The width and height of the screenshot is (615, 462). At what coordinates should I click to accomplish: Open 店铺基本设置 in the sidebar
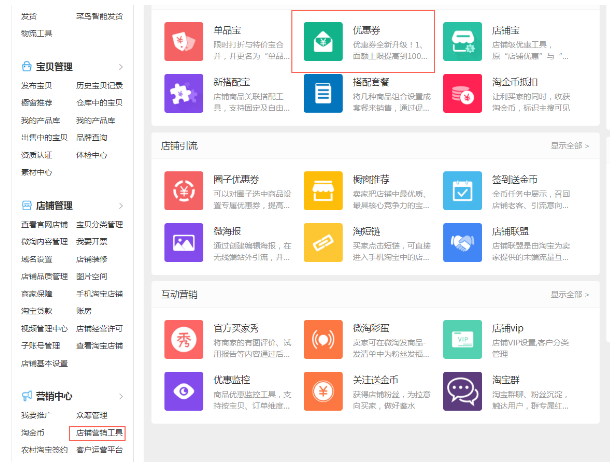(x=44, y=364)
